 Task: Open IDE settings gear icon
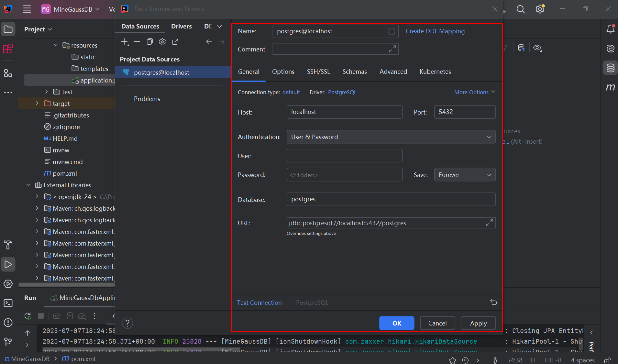pos(540,9)
